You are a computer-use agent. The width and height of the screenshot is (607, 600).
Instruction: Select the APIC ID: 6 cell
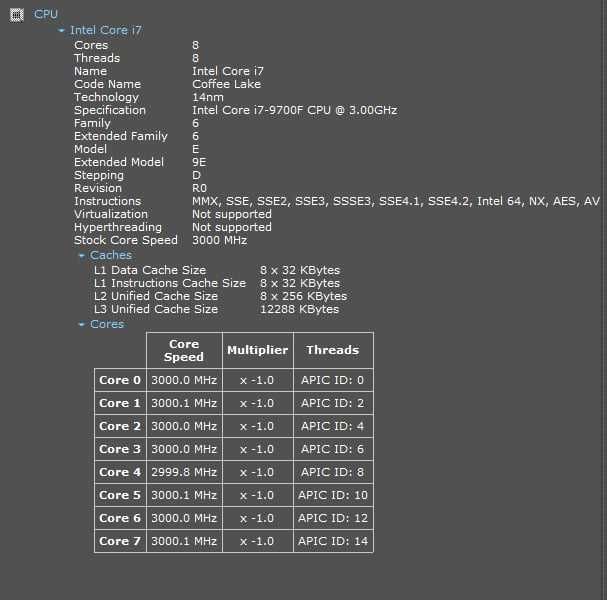click(x=333, y=449)
